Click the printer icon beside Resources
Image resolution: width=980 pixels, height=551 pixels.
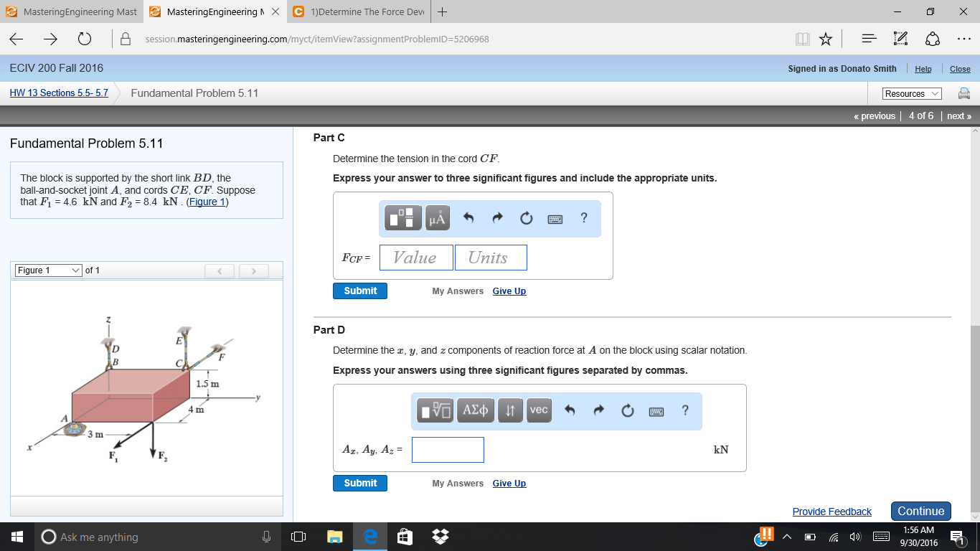tap(965, 93)
